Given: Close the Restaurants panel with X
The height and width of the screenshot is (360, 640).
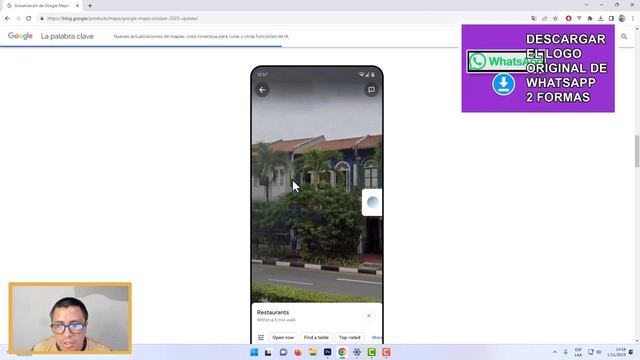Looking at the screenshot, I should [x=369, y=316].
